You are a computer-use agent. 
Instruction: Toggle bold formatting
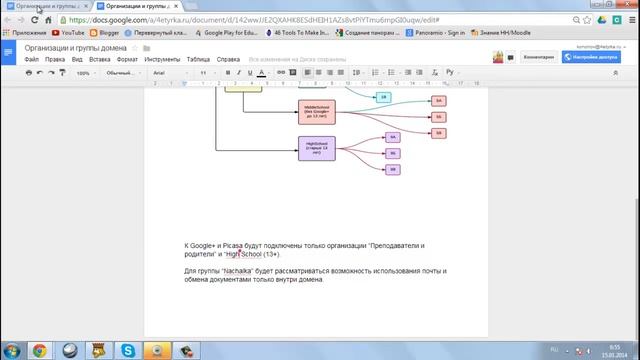tap(228, 73)
